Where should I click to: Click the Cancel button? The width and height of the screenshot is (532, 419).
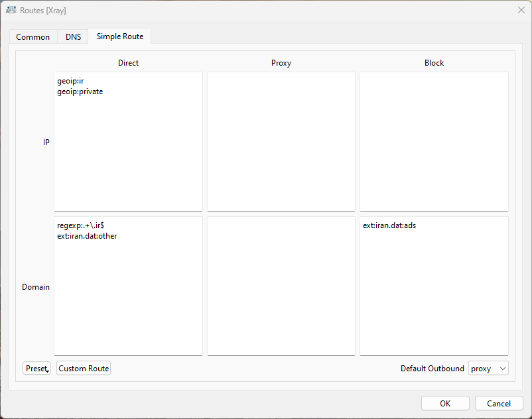(499, 403)
